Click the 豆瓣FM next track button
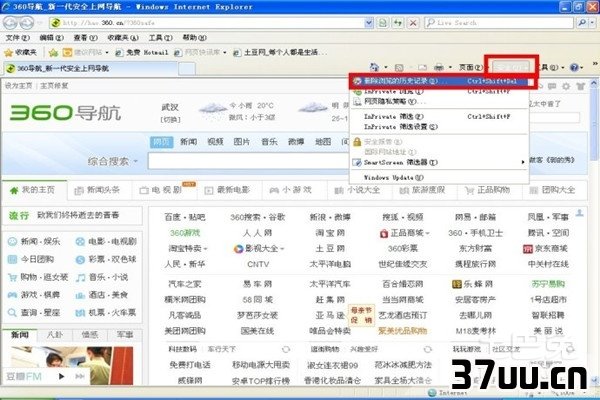Screen dimensions: 600x400 80,376
